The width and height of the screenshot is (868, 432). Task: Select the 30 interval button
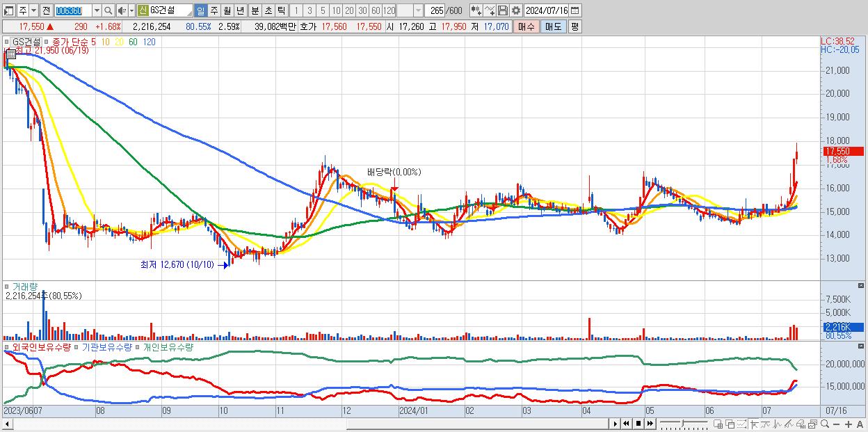[x=362, y=10]
